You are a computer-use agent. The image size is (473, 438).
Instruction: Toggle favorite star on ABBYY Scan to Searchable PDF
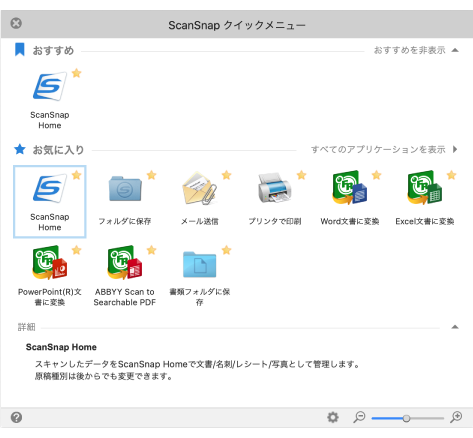(152, 250)
